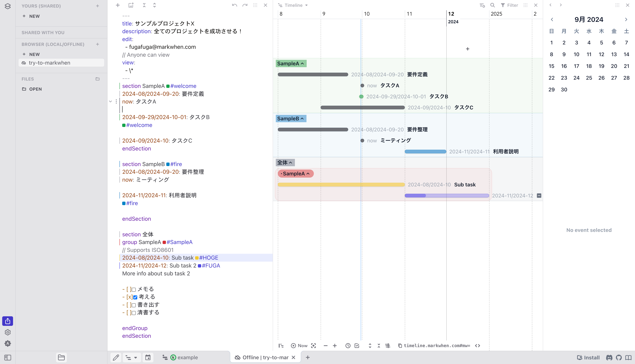Open the share panel via purple share icon
Viewport: 635px width, 364px height.
click(8, 321)
